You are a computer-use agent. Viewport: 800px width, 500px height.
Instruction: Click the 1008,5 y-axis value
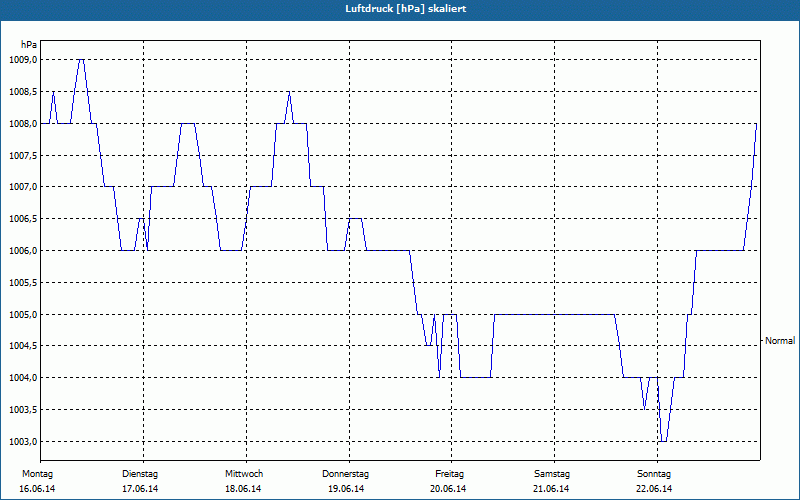coord(23,92)
